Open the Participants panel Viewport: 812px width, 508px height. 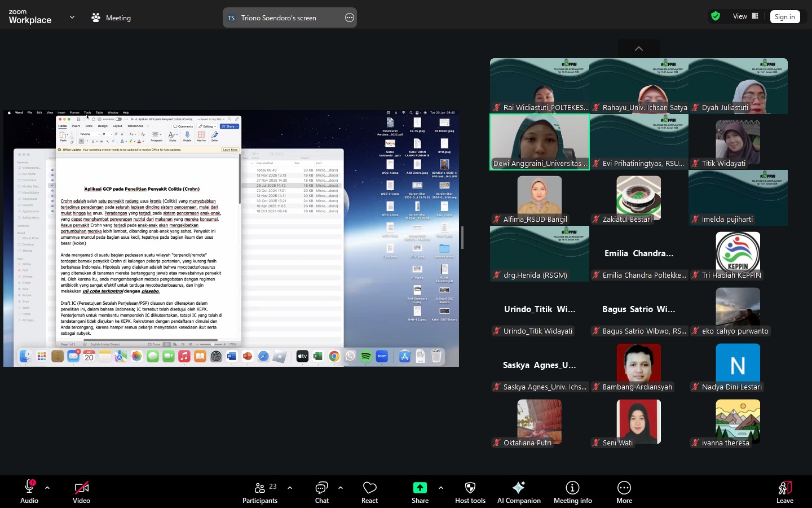coord(259,492)
